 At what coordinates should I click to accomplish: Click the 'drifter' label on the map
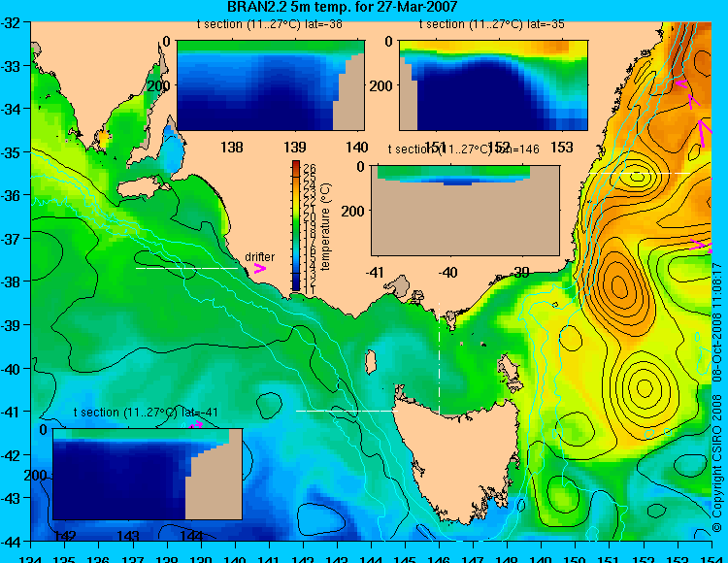tap(259, 256)
